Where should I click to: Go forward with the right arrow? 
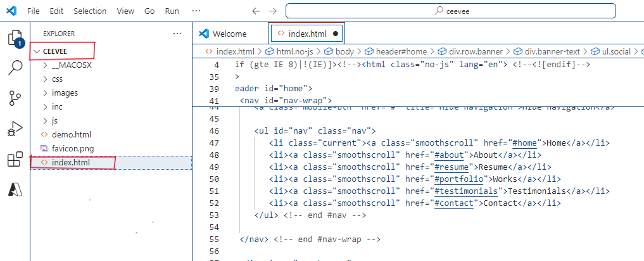272,11
